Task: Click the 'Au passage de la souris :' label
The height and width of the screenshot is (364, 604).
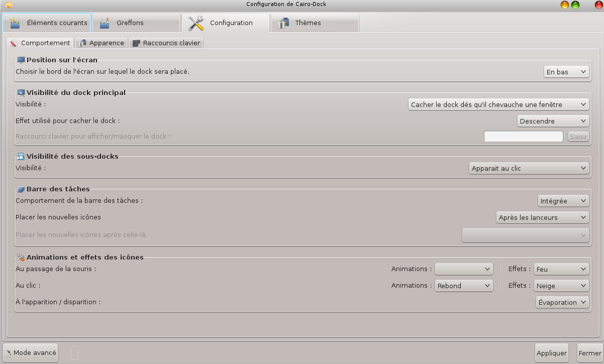Action: click(x=56, y=269)
